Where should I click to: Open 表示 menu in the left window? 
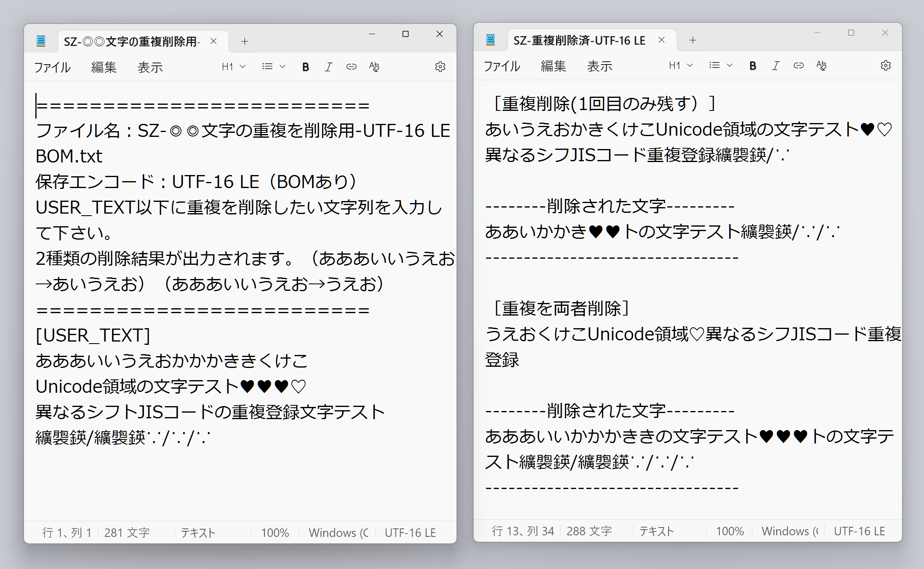(150, 67)
